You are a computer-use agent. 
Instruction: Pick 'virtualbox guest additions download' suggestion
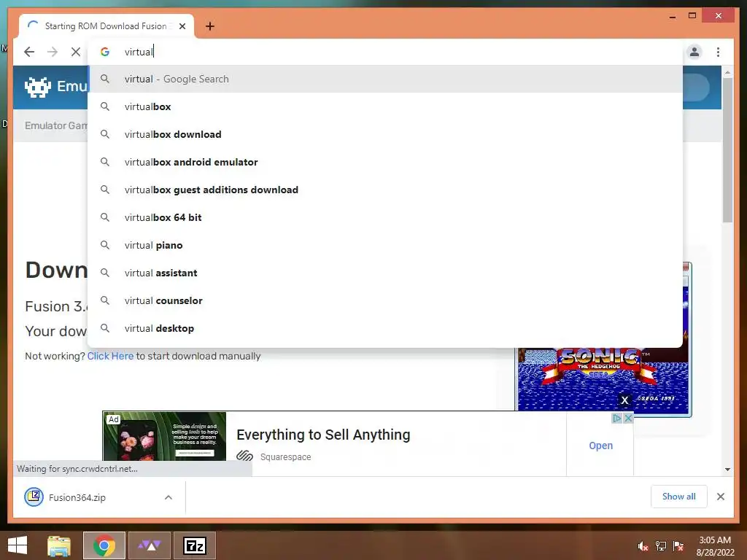point(385,190)
